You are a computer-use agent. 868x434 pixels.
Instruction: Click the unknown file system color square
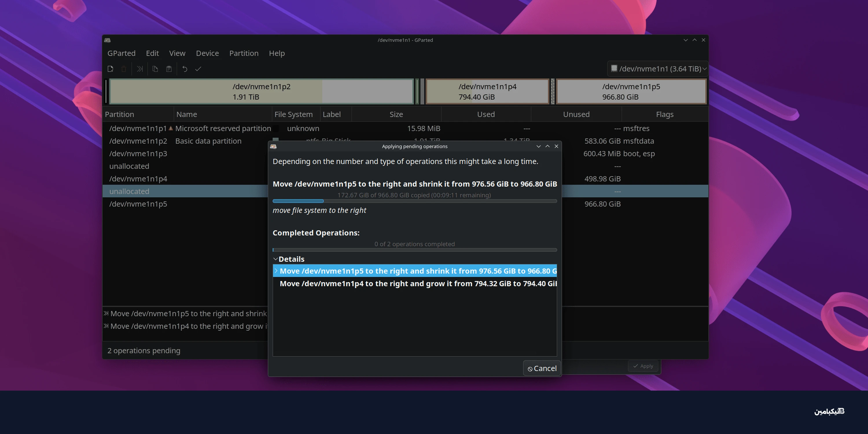click(276, 128)
